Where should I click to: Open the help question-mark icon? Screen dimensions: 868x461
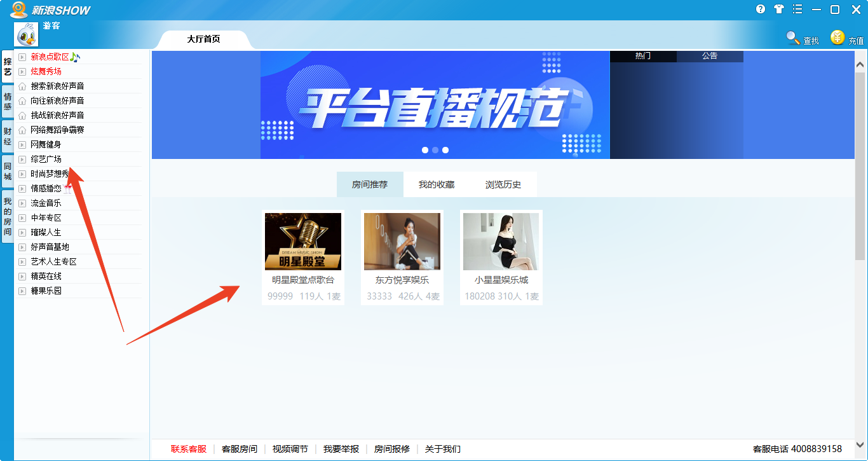click(x=761, y=9)
